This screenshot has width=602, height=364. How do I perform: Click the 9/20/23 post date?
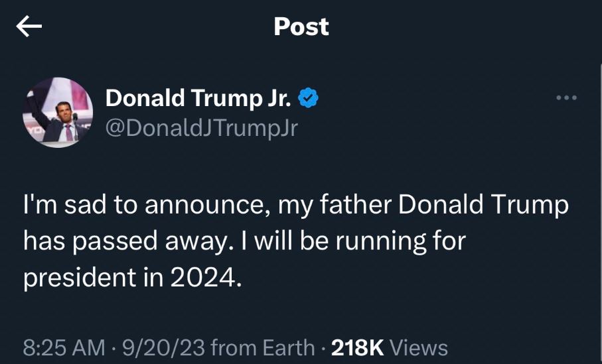151,347
